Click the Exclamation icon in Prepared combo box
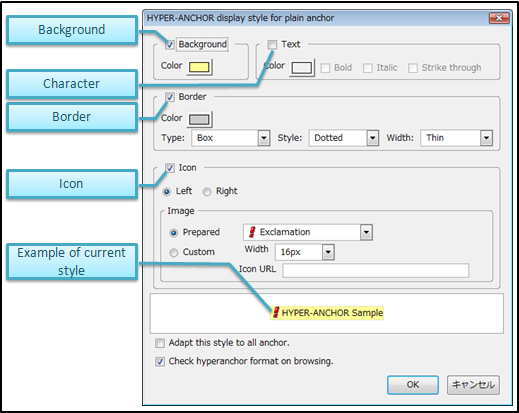 252,232
